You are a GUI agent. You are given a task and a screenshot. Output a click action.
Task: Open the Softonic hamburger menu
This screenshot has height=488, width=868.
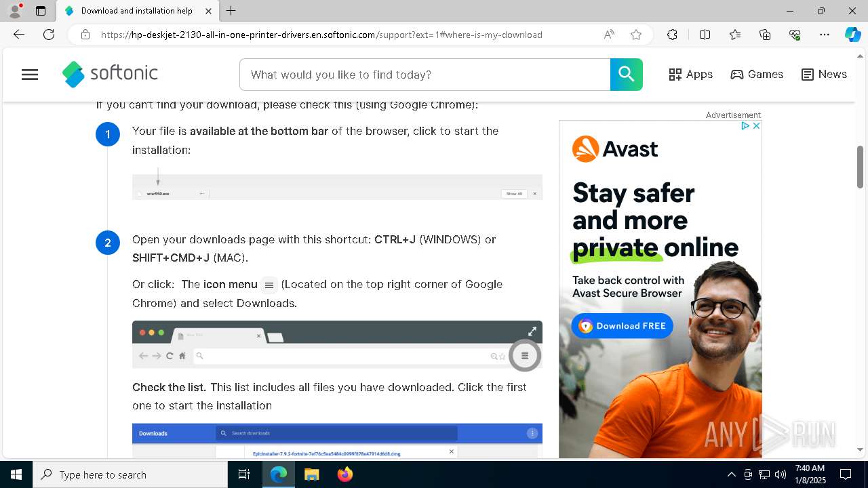click(x=30, y=75)
